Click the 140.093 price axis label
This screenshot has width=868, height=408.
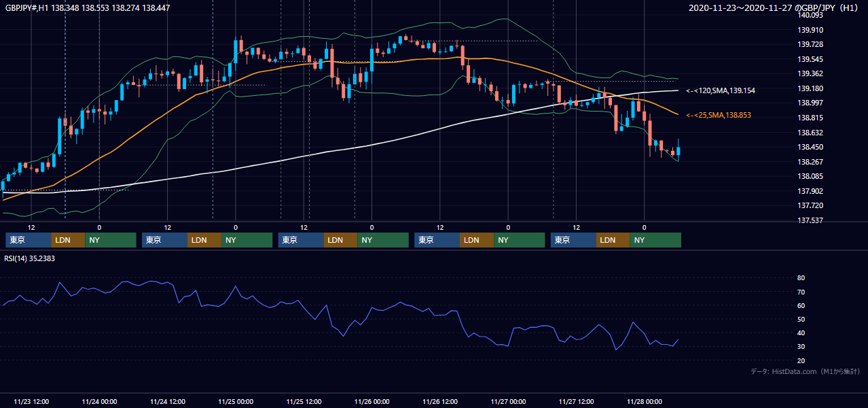coord(810,15)
